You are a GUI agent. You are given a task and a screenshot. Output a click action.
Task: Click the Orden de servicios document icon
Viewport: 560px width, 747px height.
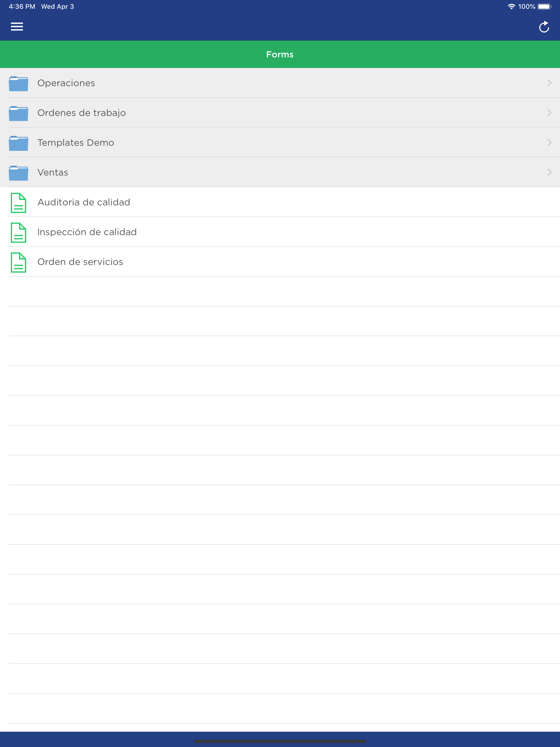click(19, 262)
